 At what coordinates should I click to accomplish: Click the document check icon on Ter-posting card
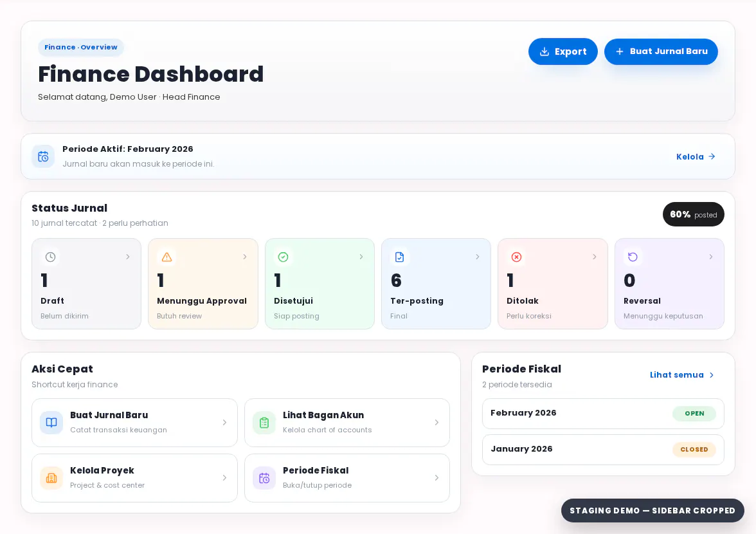(x=400, y=257)
